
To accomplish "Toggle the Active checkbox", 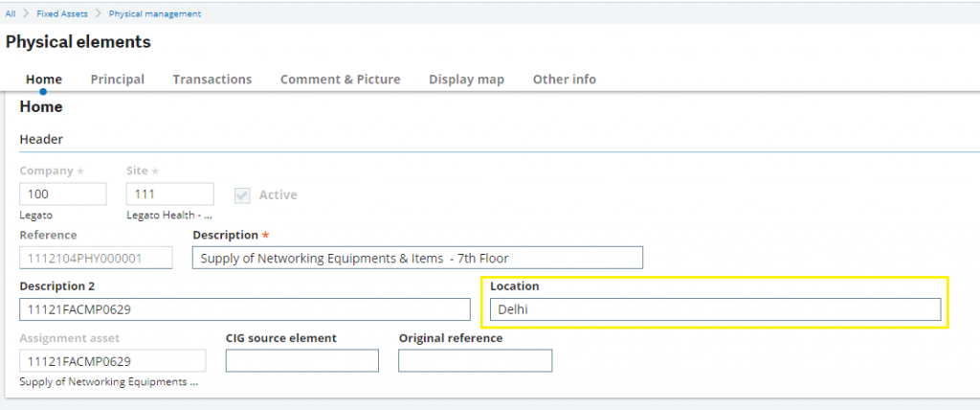I will click(242, 195).
